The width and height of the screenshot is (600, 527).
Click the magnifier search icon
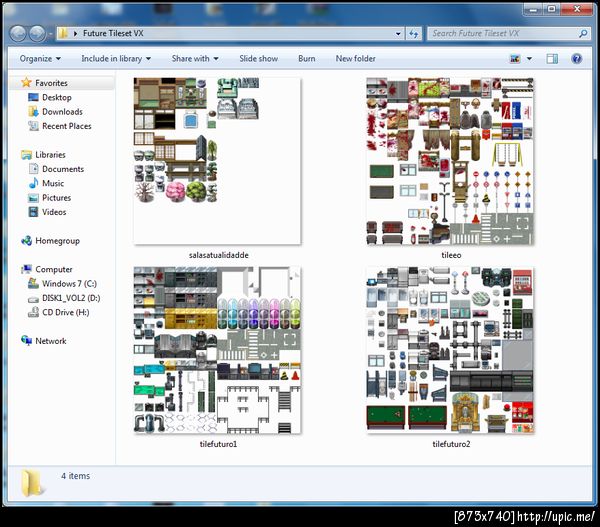click(583, 34)
